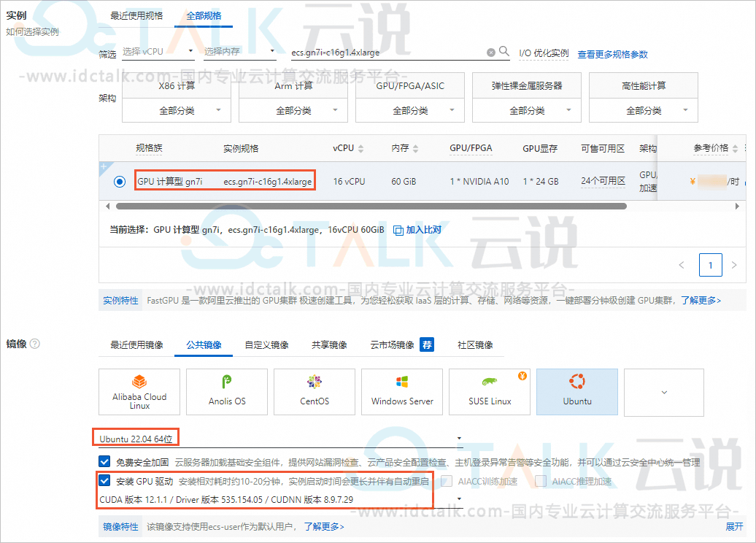Sort by vCPU column arrows
This screenshot has height=543, width=756.
point(360,149)
